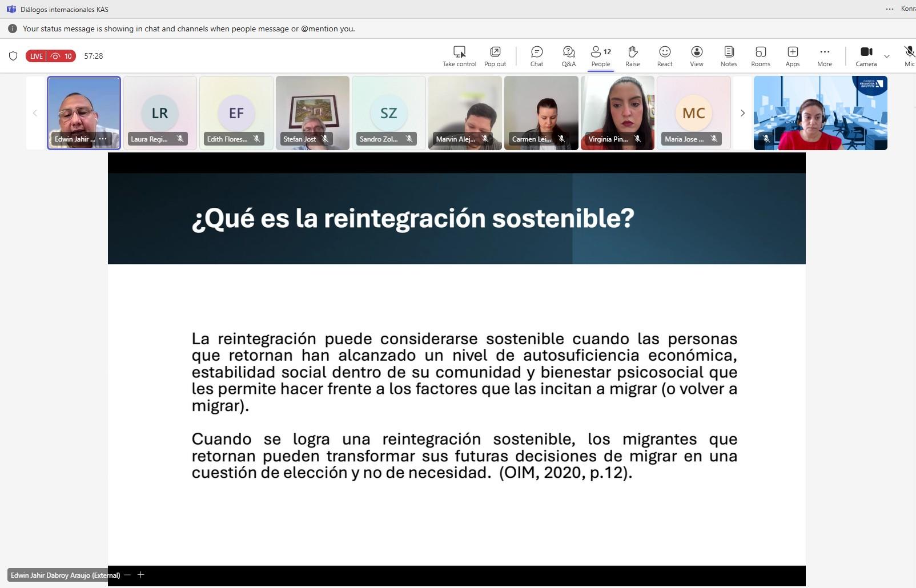Open the View layout menu
Image resolution: width=916 pixels, height=588 pixels.
696,53
